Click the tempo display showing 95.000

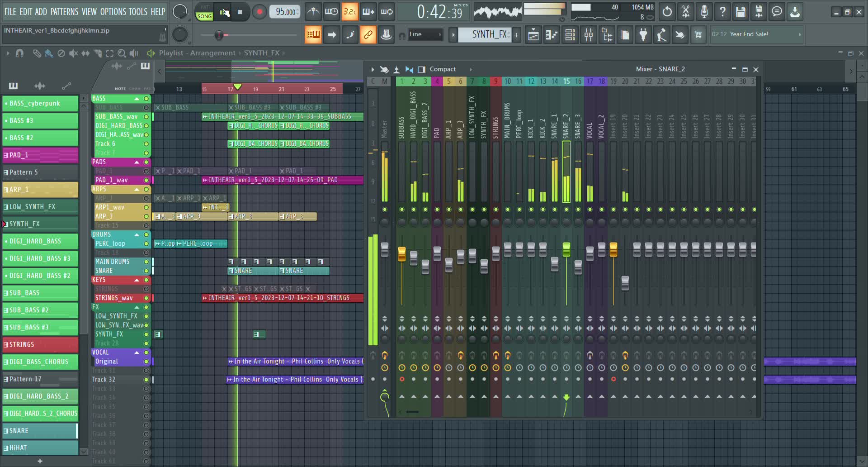285,12
